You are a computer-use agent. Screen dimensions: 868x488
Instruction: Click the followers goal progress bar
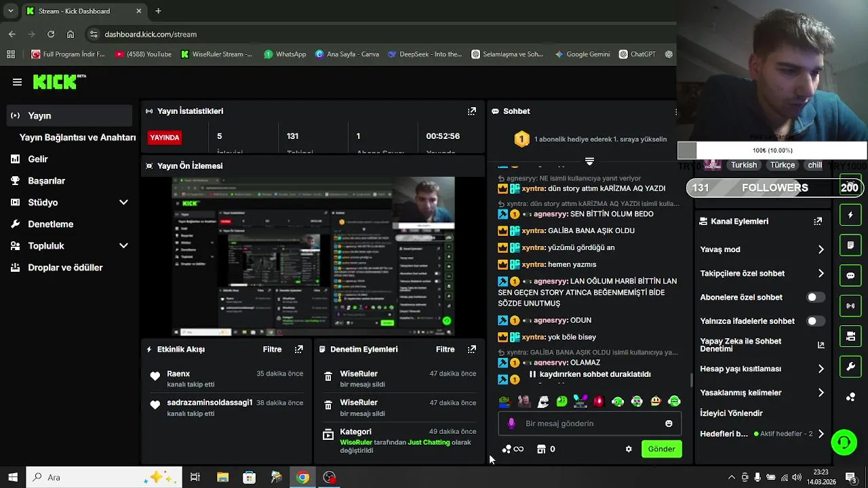774,188
